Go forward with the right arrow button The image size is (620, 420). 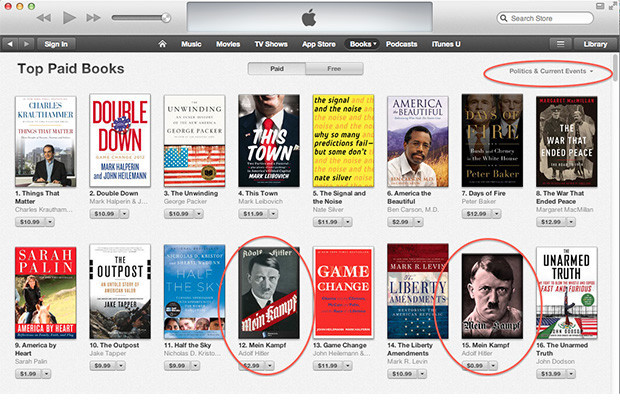pyautogui.click(x=26, y=44)
